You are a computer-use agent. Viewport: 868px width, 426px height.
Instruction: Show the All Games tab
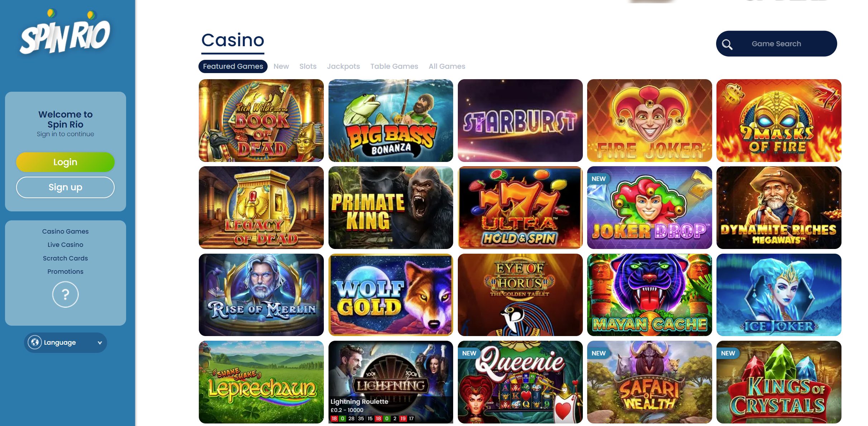click(447, 66)
